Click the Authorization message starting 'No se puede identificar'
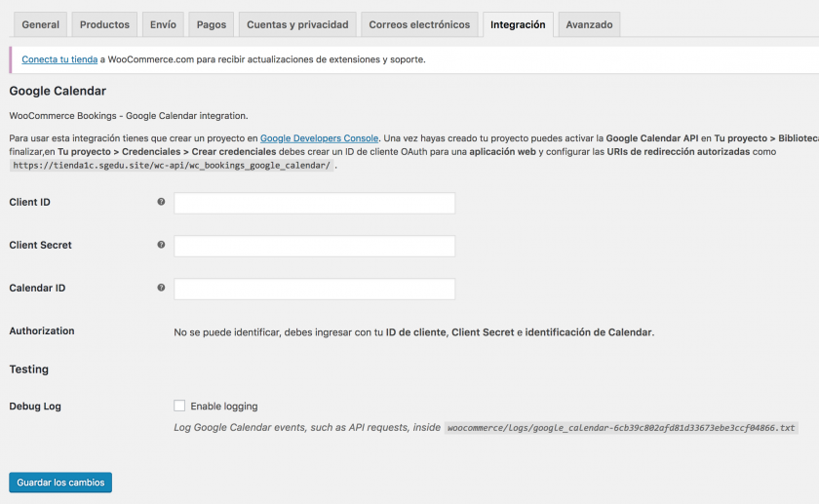Viewport: 819px width, 504px height. [x=413, y=332]
